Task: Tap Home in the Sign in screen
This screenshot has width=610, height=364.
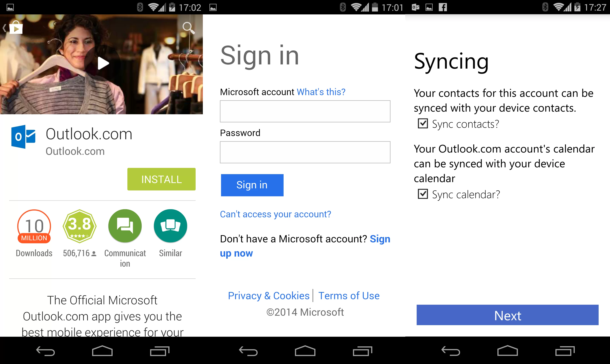Action: [x=305, y=351]
